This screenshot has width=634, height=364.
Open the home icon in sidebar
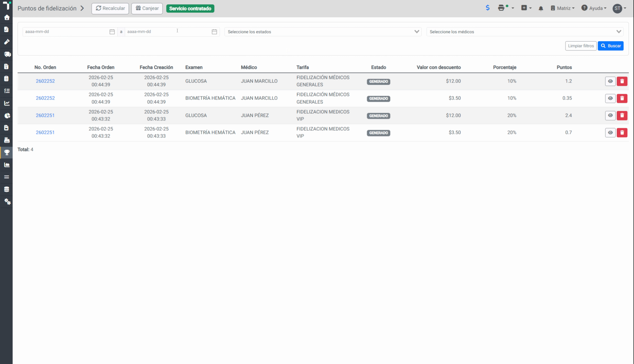[7, 18]
